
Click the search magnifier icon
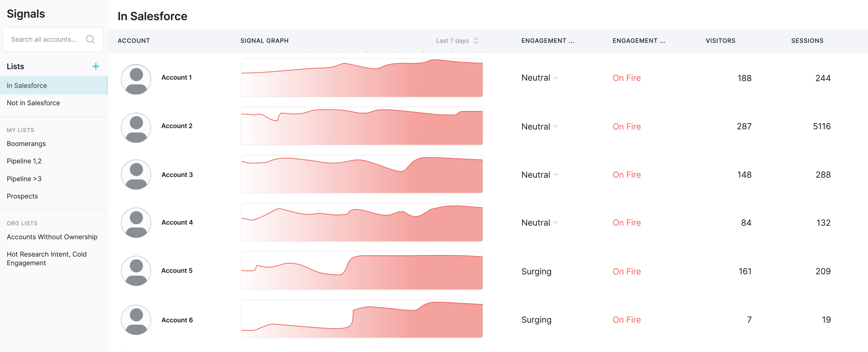pos(90,39)
